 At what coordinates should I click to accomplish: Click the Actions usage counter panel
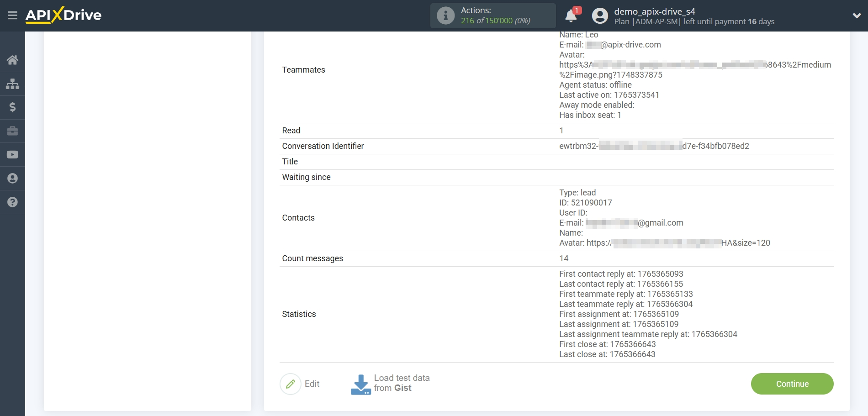coord(493,15)
